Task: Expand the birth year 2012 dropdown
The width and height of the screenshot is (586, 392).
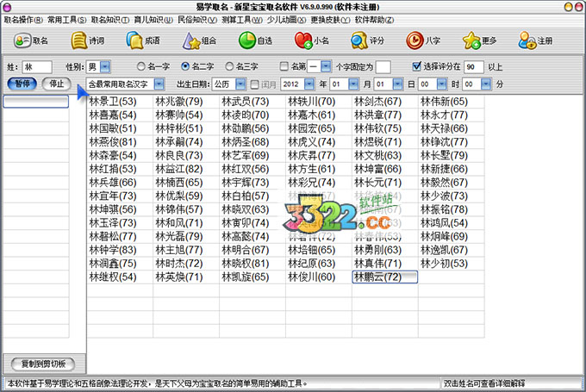Action: click(x=309, y=84)
